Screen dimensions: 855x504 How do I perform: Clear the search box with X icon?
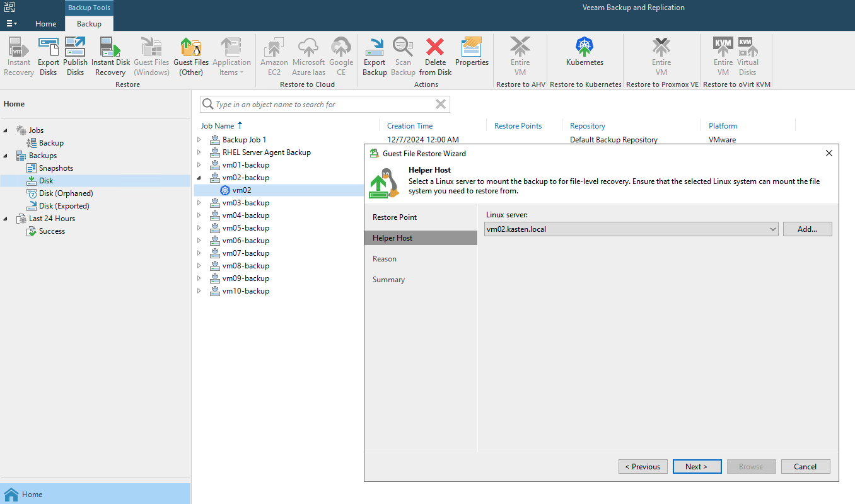point(441,104)
